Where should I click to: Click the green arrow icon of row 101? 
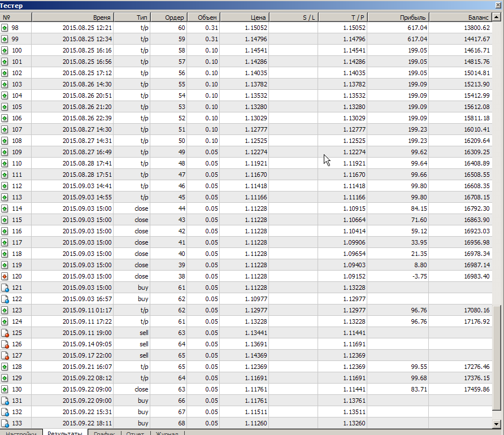click(5, 62)
